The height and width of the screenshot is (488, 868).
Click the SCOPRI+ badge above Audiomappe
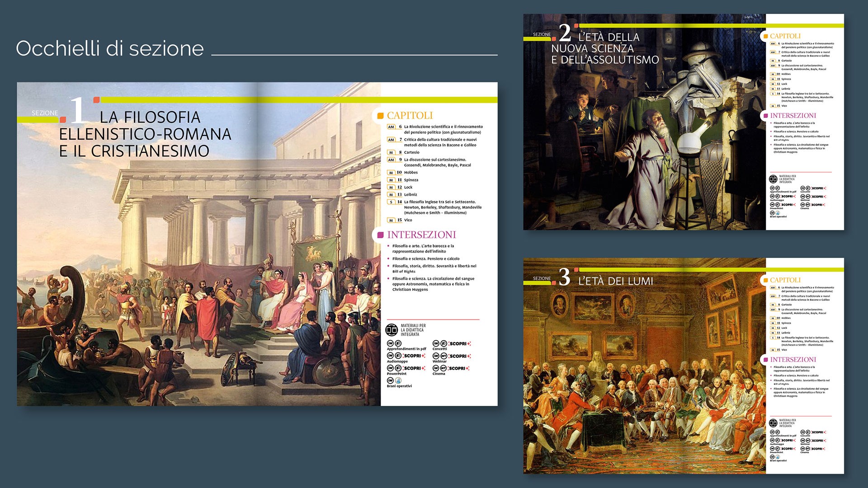[x=414, y=356]
